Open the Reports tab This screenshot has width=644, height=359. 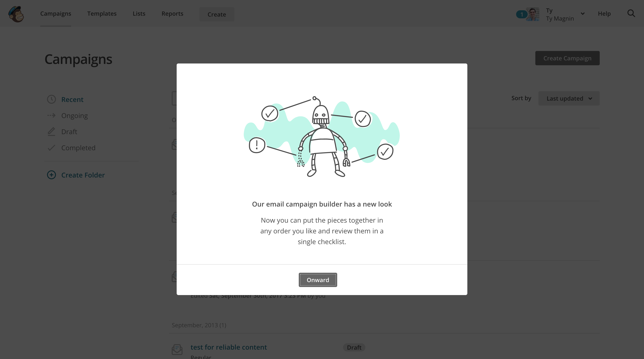(x=172, y=13)
